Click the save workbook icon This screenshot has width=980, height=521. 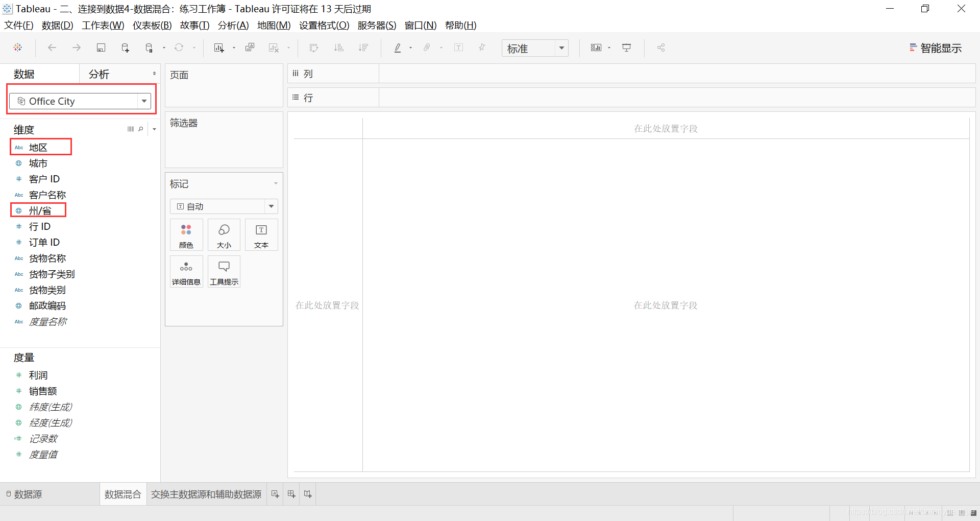pyautogui.click(x=101, y=48)
